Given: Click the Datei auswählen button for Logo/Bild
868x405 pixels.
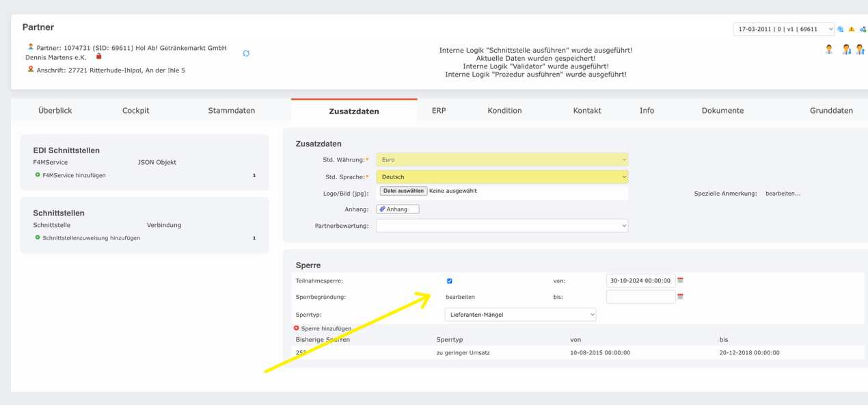Looking at the screenshot, I should (404, 190).
